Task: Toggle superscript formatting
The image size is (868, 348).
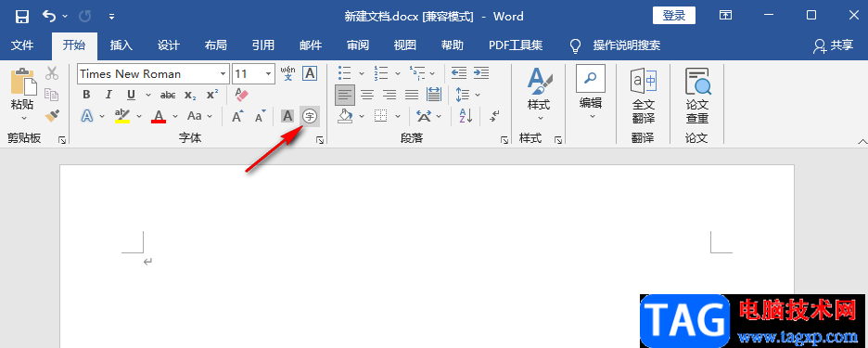Action: point(212,95)
